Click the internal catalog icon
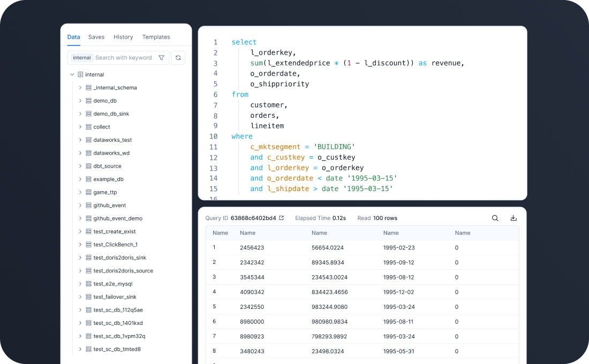The height and width of the screenshot is (364, 589). 80,74
